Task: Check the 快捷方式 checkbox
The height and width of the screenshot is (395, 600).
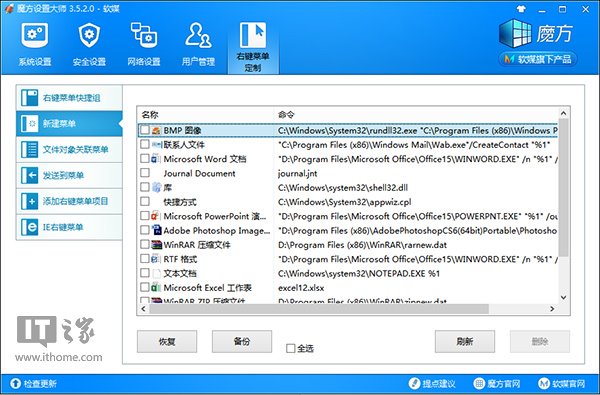Action: (x=145, y=201)
